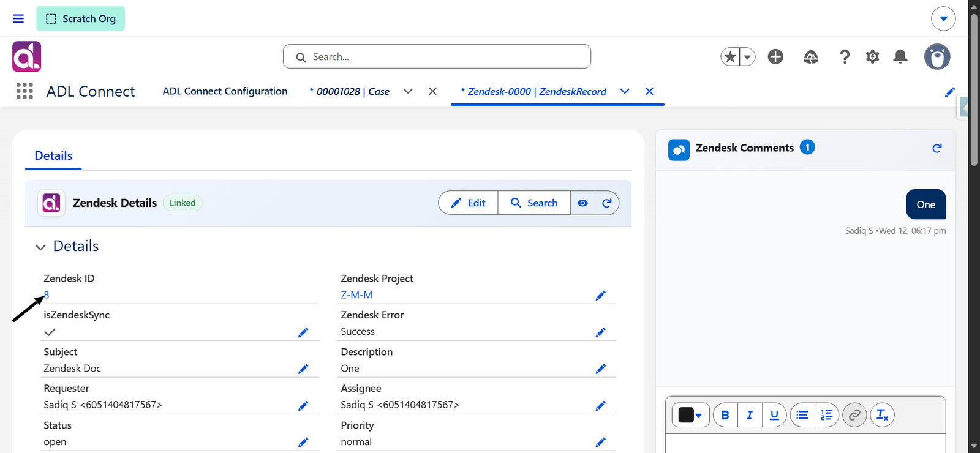Open the Z-M-M project link
980x453 pixels.
click(356, 295)
